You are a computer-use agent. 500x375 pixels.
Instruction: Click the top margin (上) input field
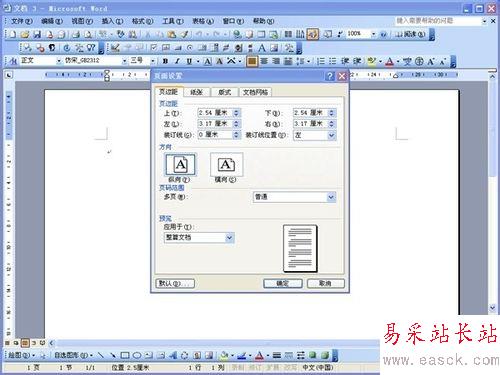click(215, 113)
